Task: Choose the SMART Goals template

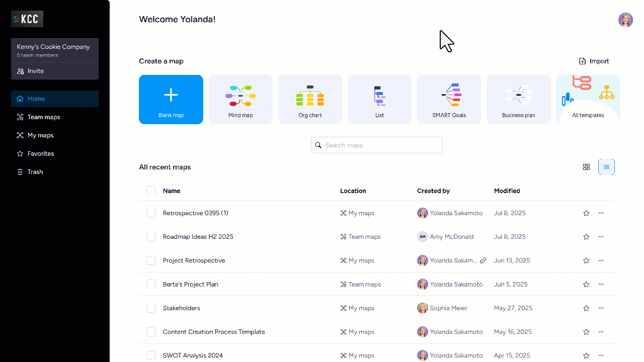Action: tap(449, 100)
